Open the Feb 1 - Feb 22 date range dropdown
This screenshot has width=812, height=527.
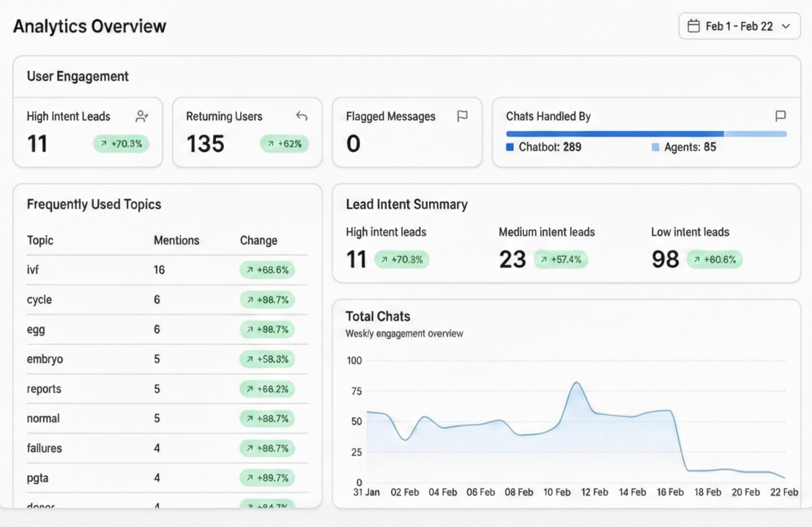[x=740, y=26]
